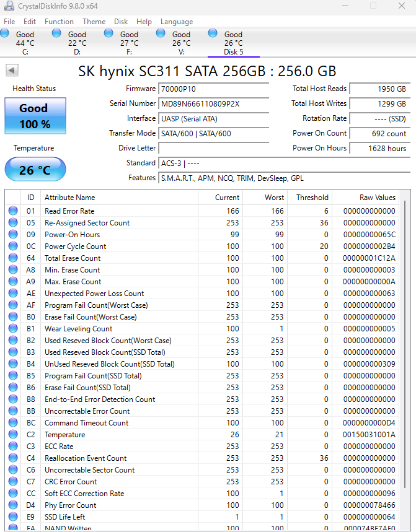The image size is (416, 532).
Task: Click the Power On Count value 692 count
Action: click(x=379, y=133)
